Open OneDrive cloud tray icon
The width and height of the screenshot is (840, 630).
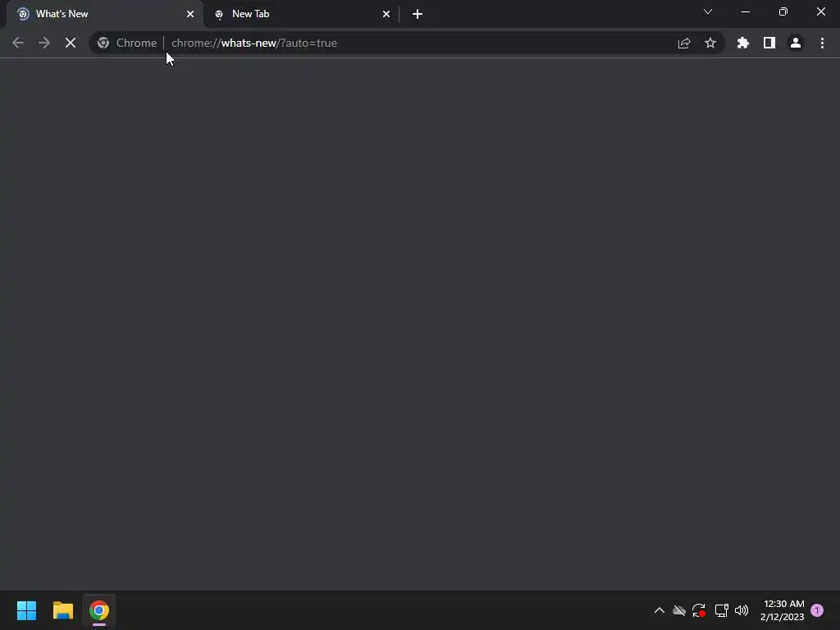tap(679, 610)
